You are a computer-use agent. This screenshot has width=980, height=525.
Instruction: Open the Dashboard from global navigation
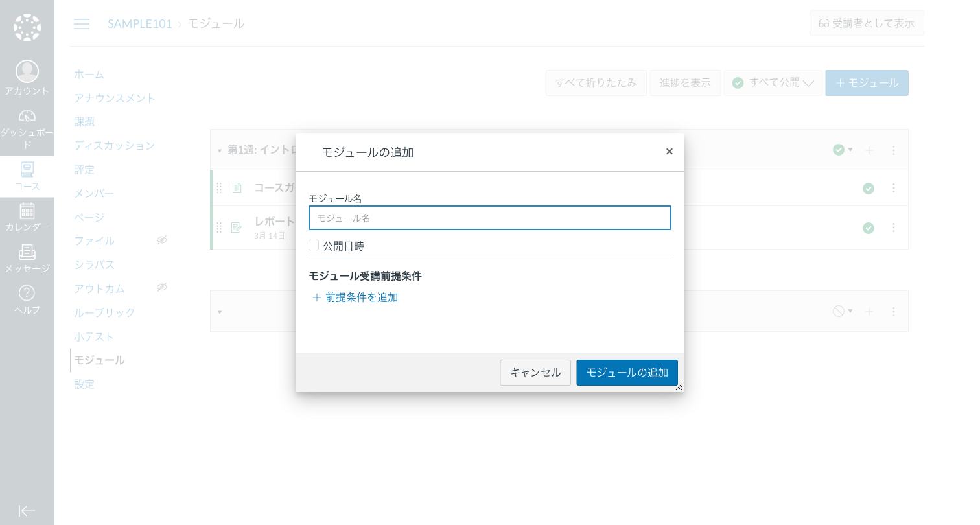tap(27, 115)
